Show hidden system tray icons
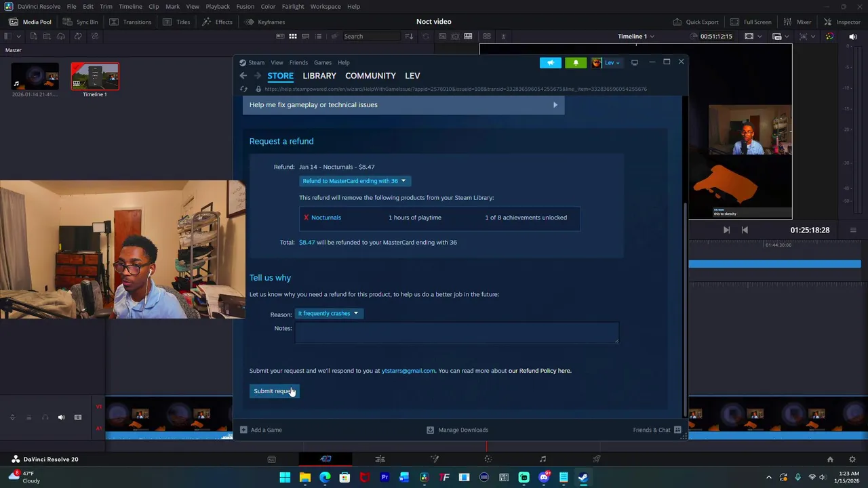This screenshot has width=868, height=488. pyautogui.click(x=768, y=477)
